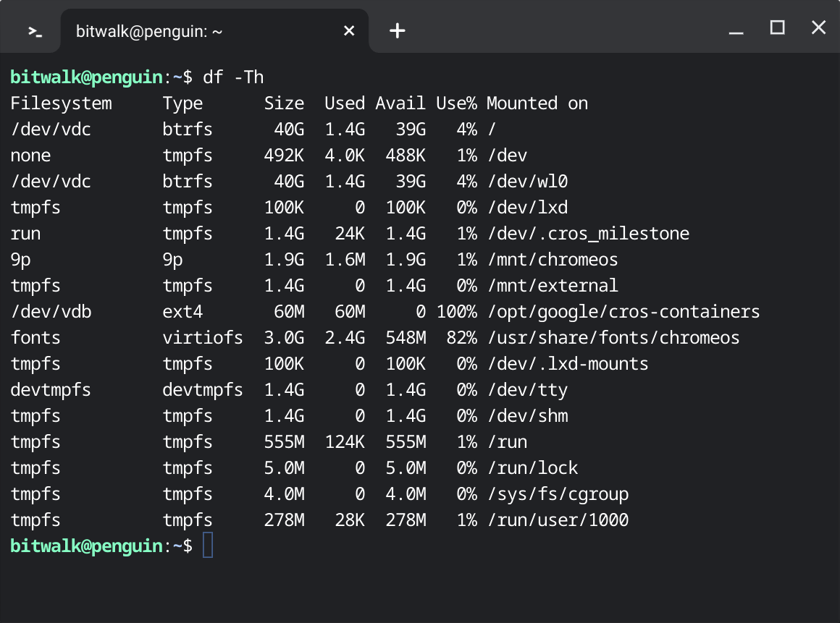Image resolution: width=840 pixels, height=623 pixels.
Task: Click the '/usr/share/fonts/chromeos' mount point
Action: 613,338
